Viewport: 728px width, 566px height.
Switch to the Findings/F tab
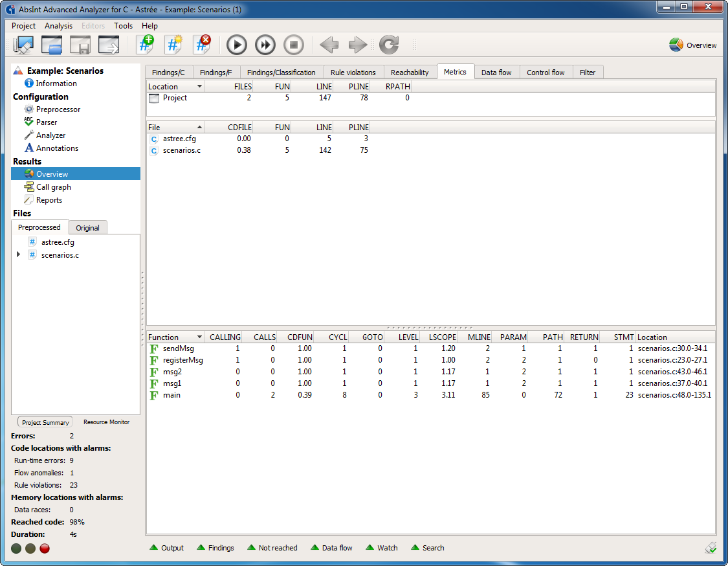pyautogui.click(x=216, y=73)
